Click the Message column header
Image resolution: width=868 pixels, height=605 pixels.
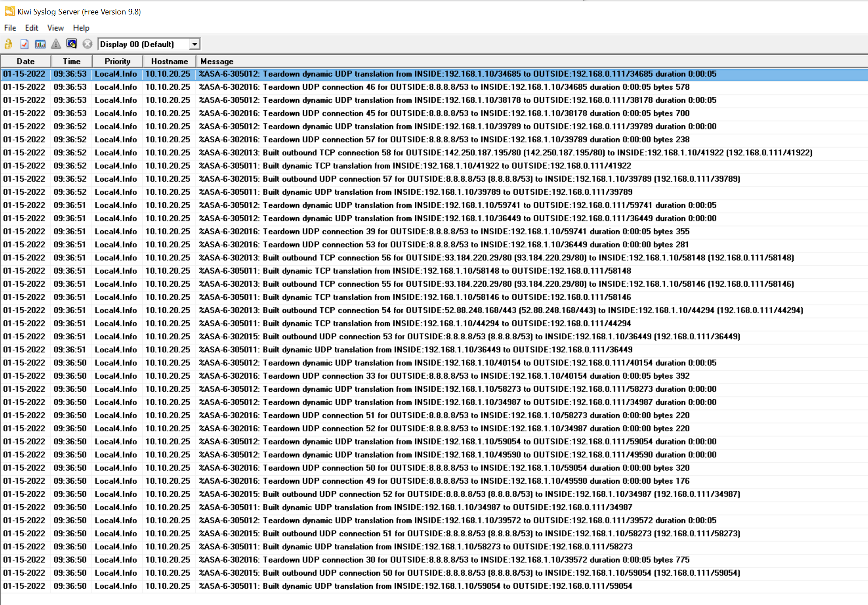[217, 61]
